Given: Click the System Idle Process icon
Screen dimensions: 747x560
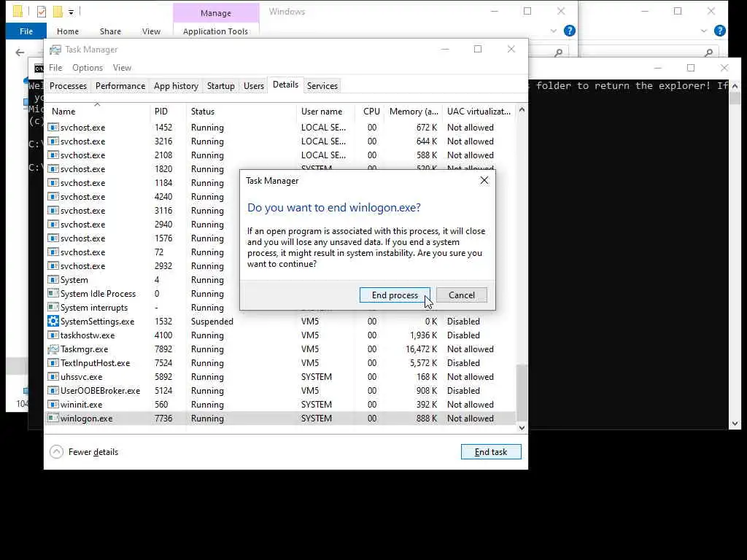Looking at the screenshot, I should click(x=53, y=293).
